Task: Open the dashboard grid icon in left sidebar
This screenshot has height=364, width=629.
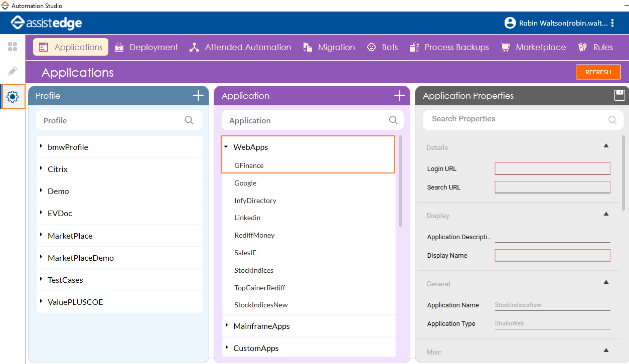Action: click(x=13, y=47)
